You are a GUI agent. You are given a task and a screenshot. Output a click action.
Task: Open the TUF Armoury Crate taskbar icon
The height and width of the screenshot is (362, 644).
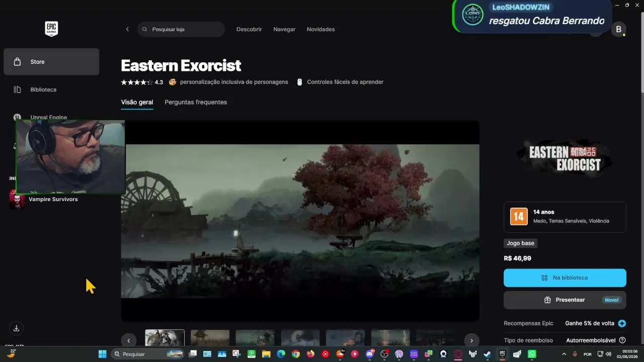point(472,354)
